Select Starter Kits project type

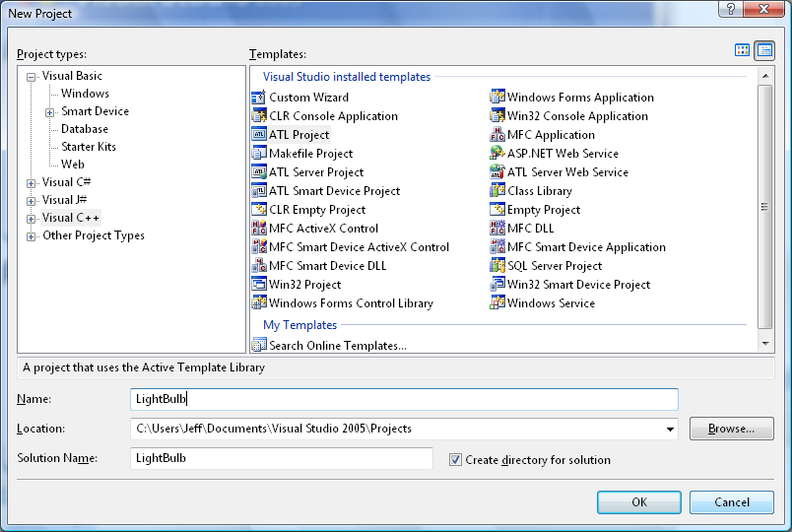[x=89, y=147]
